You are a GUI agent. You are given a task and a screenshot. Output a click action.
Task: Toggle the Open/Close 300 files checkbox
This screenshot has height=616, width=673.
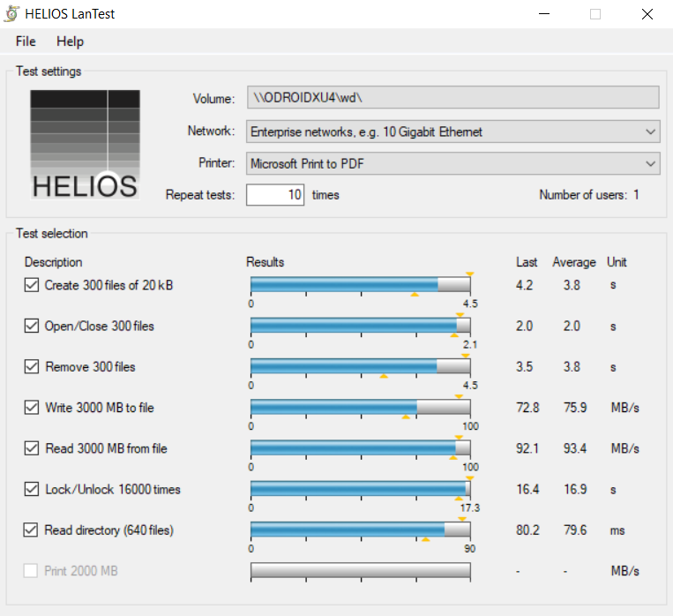[32, 326]
